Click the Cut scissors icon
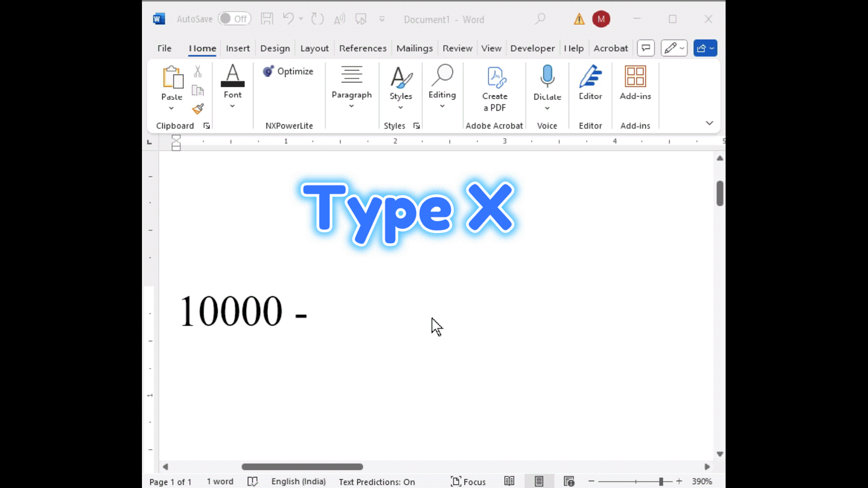The height and width of the screenshot is (488, 868). [198, 71]
